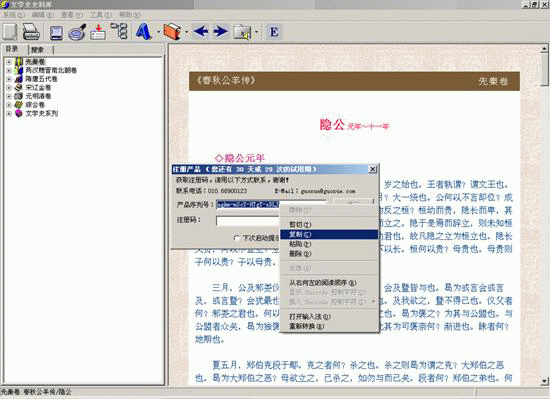Click the printer icon in toolbar

coord(31,32)
